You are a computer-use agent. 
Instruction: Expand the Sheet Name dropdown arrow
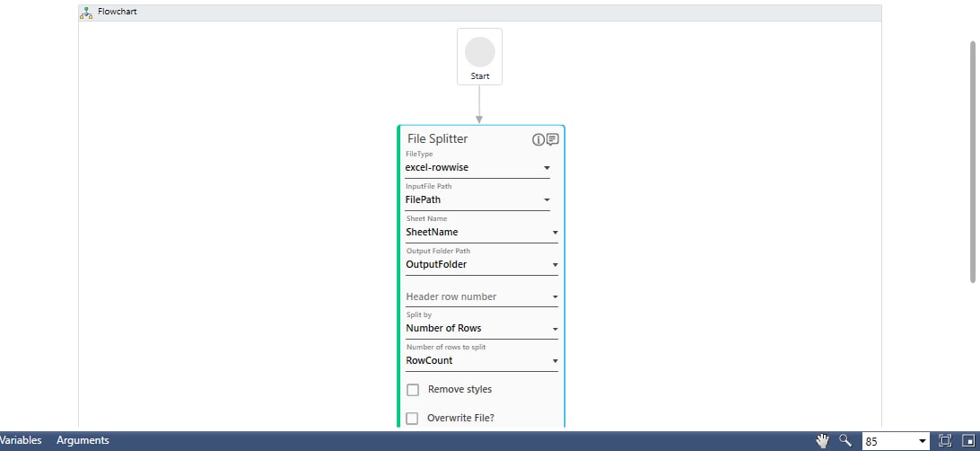tap(555, 233)
